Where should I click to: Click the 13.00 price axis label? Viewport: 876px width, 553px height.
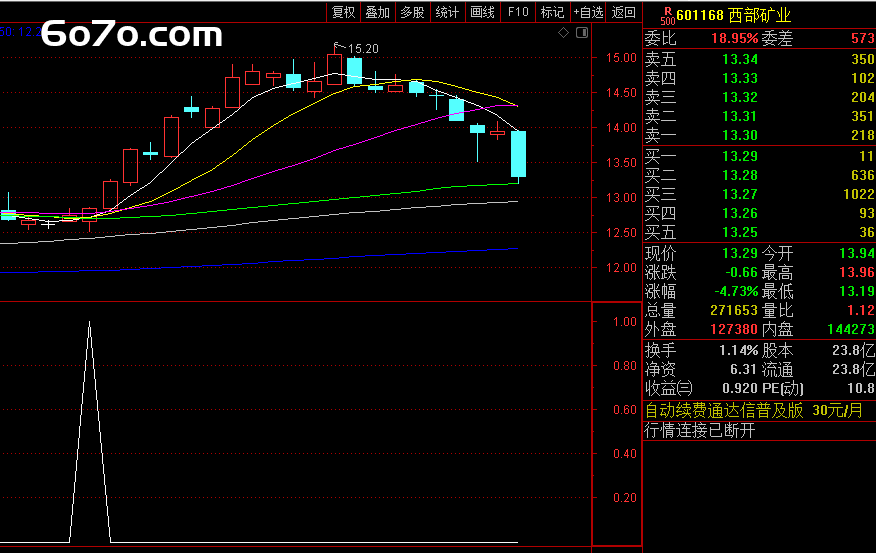(x=621, y=198)
